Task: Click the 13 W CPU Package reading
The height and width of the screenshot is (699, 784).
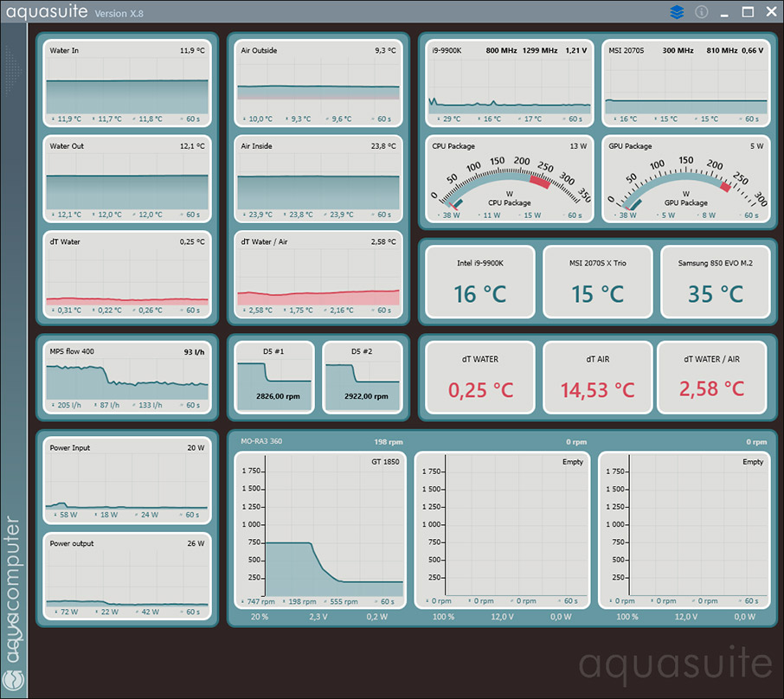Action: pyautogui.click(x=578, y=146)
